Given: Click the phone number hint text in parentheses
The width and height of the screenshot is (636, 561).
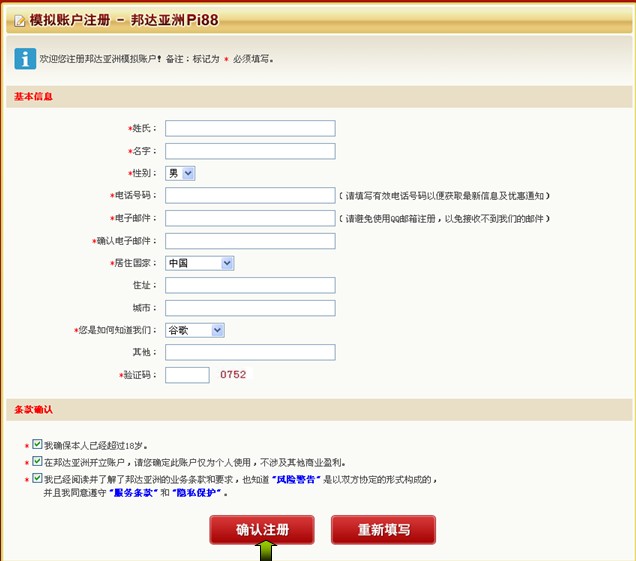Looking at the screenshot, I should (445, 196).
